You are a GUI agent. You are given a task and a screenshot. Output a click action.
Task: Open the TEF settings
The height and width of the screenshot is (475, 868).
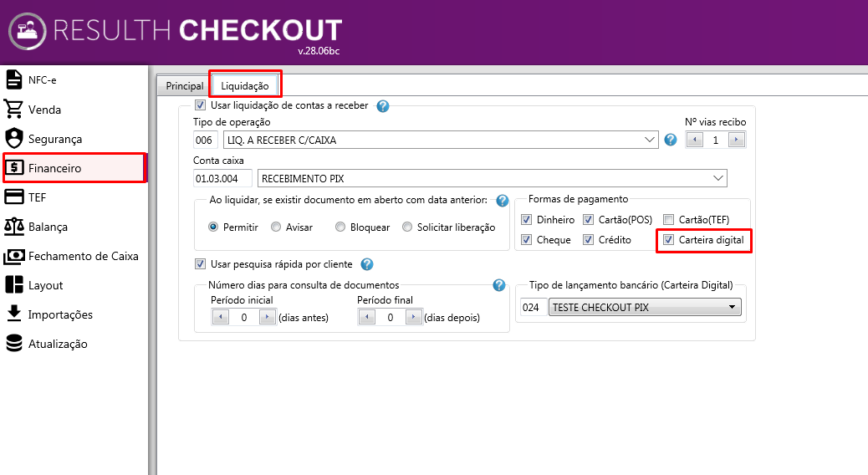[x=74, y=197]
